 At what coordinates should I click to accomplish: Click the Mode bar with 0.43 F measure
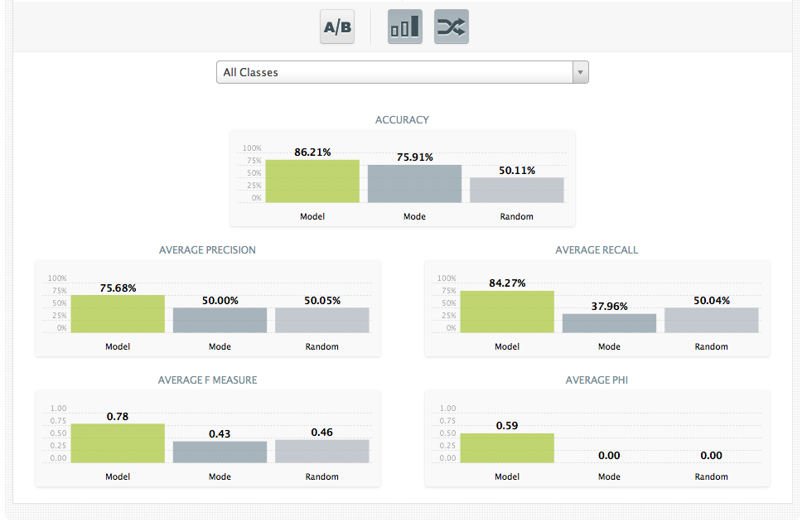point(220,452)
